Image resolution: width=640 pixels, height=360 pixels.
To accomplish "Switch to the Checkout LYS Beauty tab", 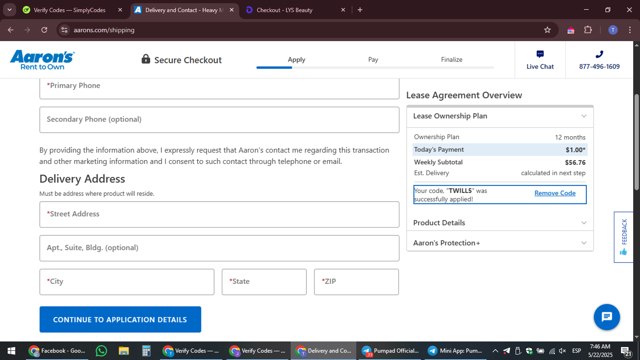I will [284, 10].
